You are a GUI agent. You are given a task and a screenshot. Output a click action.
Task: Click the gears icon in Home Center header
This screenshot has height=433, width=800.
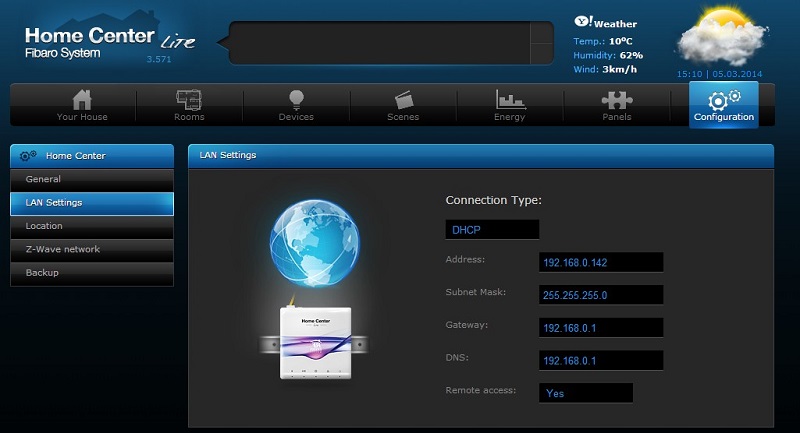click(x=28, y=156)
